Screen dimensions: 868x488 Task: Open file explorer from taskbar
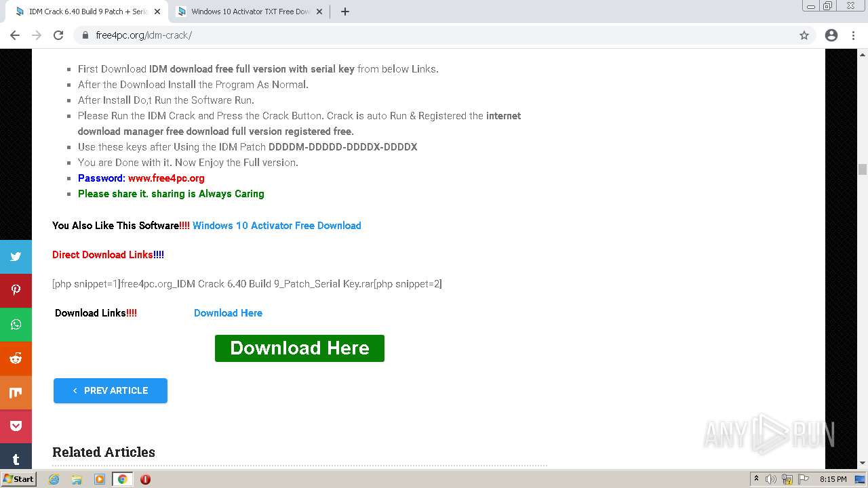coord(77,479)
